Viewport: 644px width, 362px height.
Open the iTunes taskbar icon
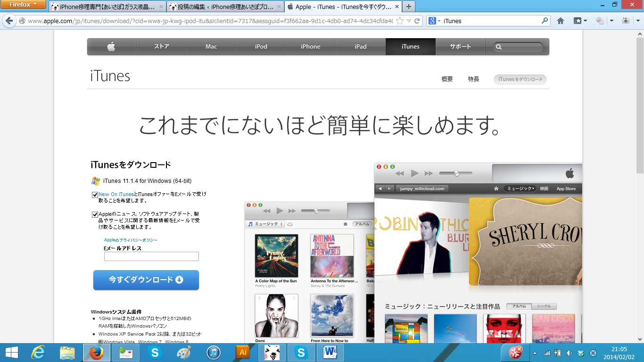click(214, 353)
